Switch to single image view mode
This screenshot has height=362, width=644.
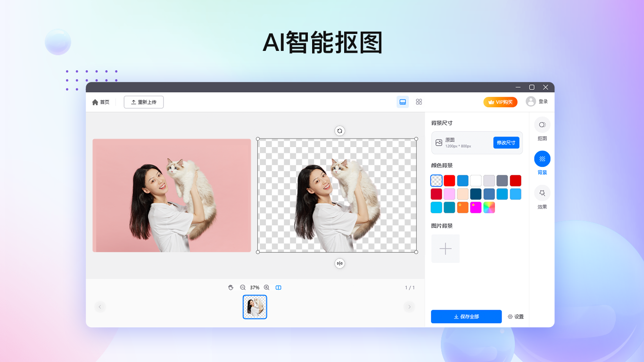(403, 102)
